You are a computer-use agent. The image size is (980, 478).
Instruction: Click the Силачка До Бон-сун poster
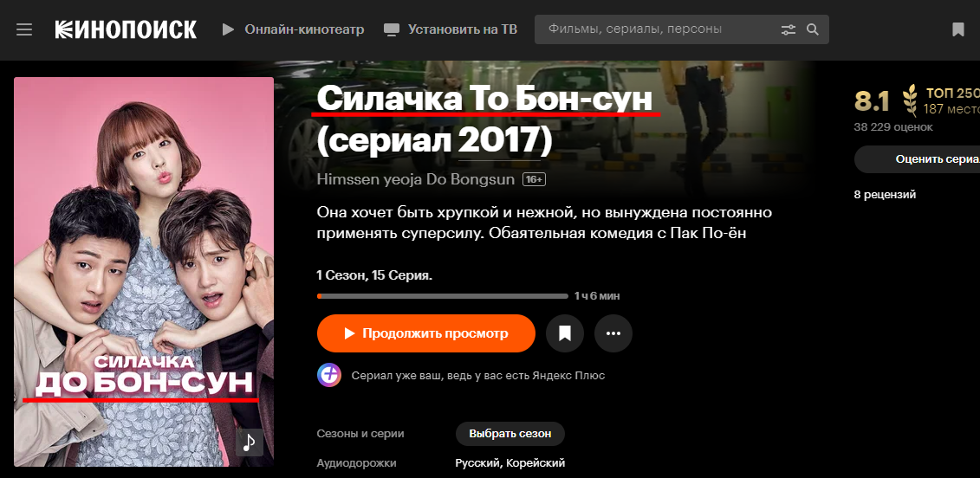coord(144,272)
